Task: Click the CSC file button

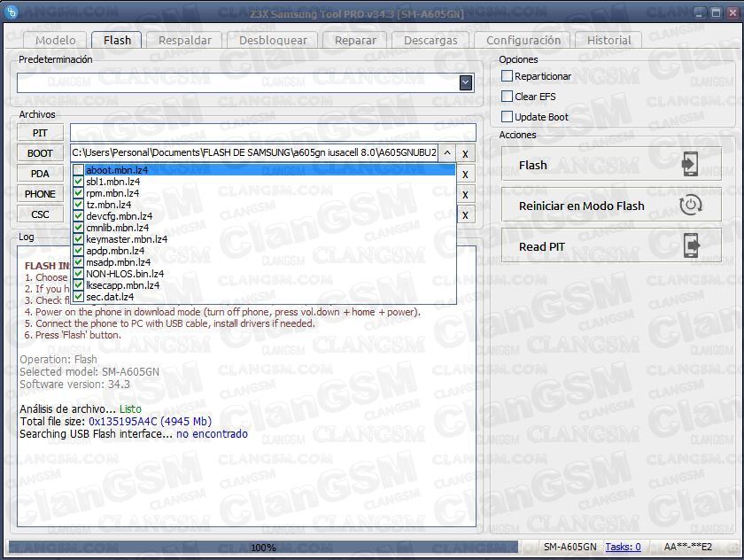Action: coord(41,214)
